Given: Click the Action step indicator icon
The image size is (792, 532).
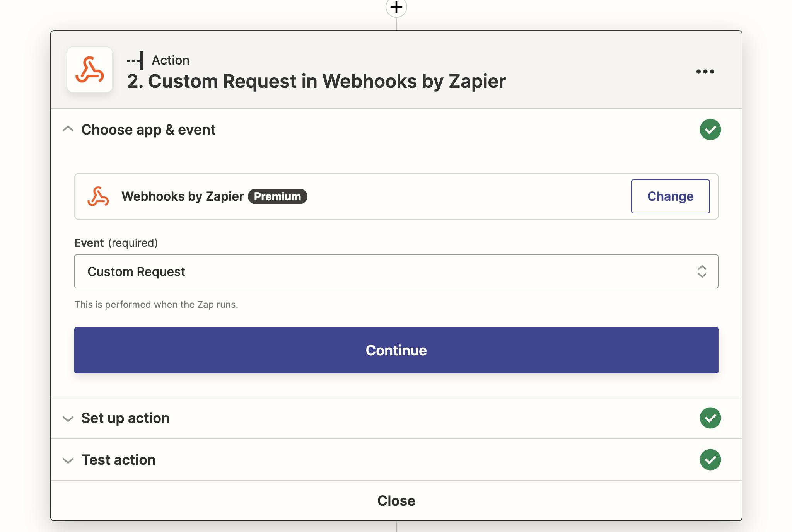Looking at the screenshot, I should [x=135, y=60].
